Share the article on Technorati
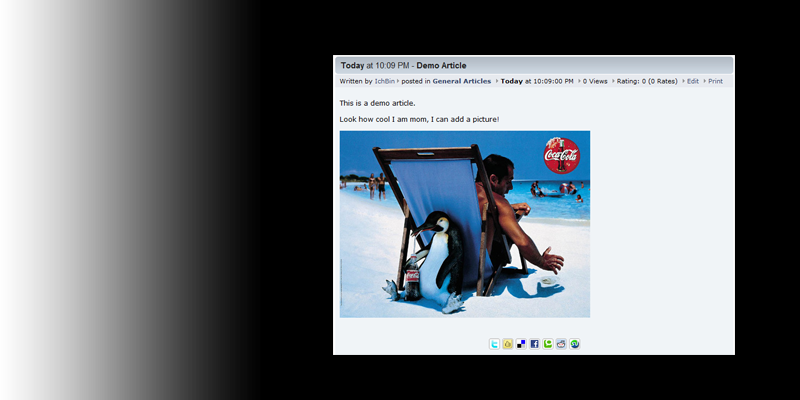This screenshot has width=800, height=400. click(x=548, y=344)
